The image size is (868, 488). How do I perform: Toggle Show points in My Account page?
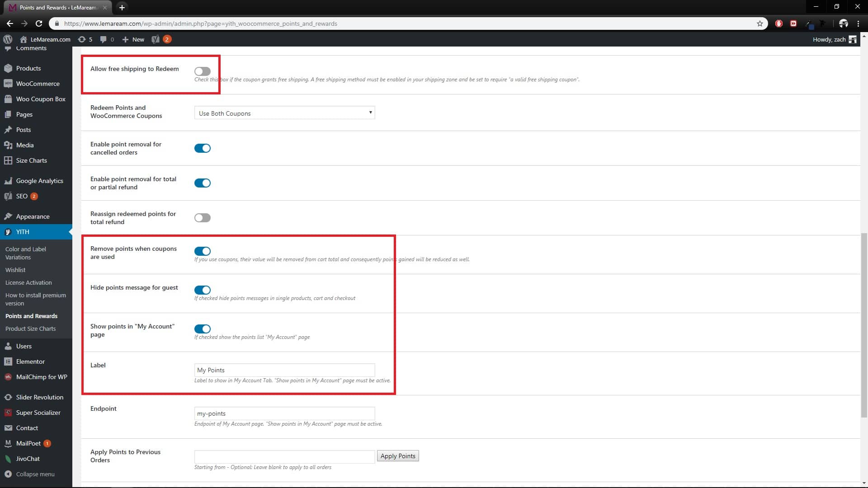point(203,329)
